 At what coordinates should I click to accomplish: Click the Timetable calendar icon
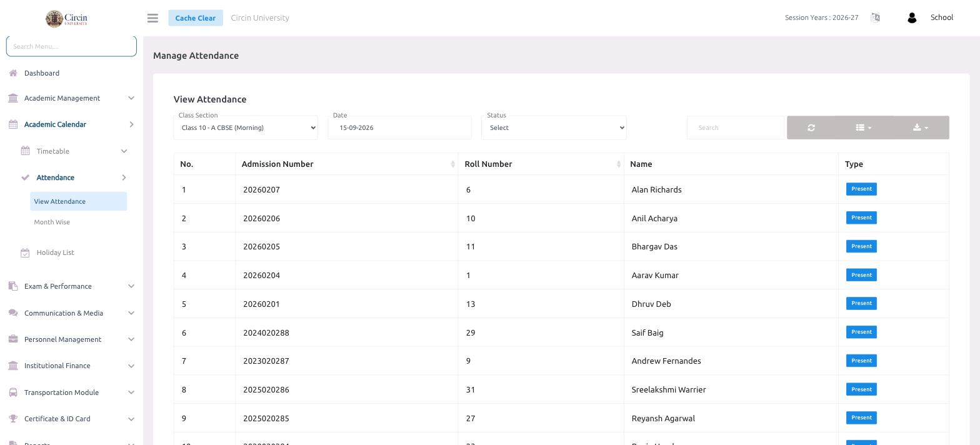pos(25,151)
